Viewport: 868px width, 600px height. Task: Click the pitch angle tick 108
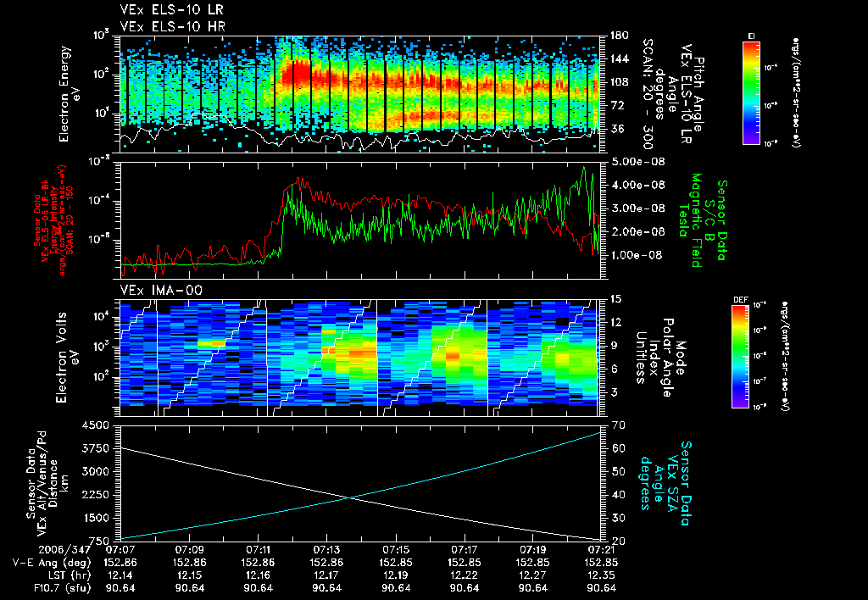(620, 82)
